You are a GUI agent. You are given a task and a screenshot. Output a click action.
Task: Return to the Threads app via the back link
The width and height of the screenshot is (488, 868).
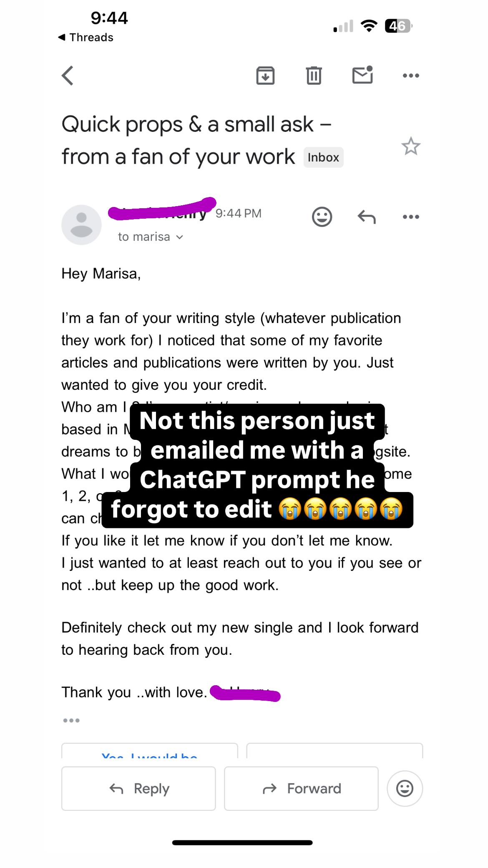(86, 37)
